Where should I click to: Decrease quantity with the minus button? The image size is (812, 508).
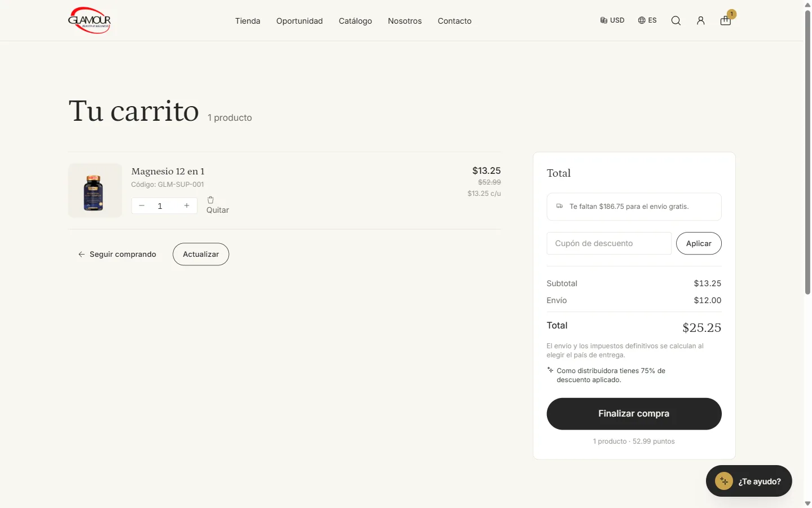point(142,205)
